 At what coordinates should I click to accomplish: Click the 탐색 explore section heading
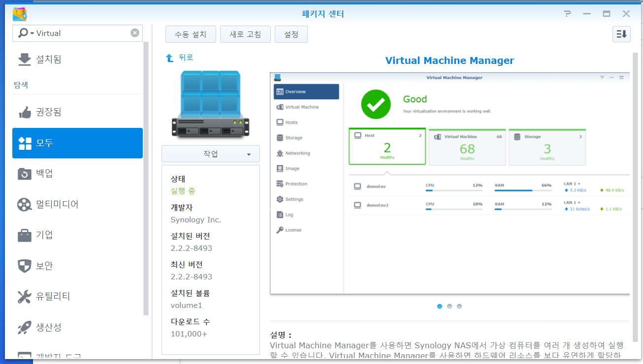[x=21, y=85]
